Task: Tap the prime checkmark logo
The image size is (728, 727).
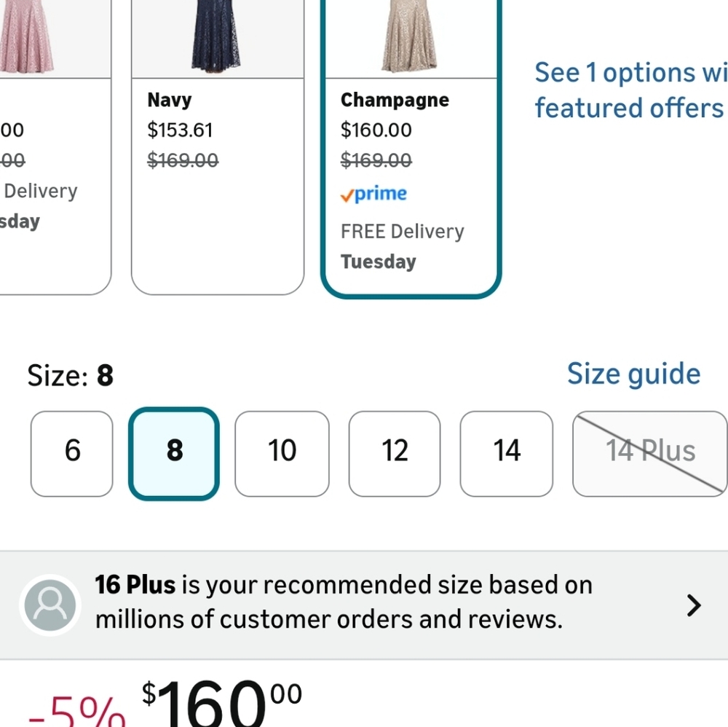Action: click(373, 194)
